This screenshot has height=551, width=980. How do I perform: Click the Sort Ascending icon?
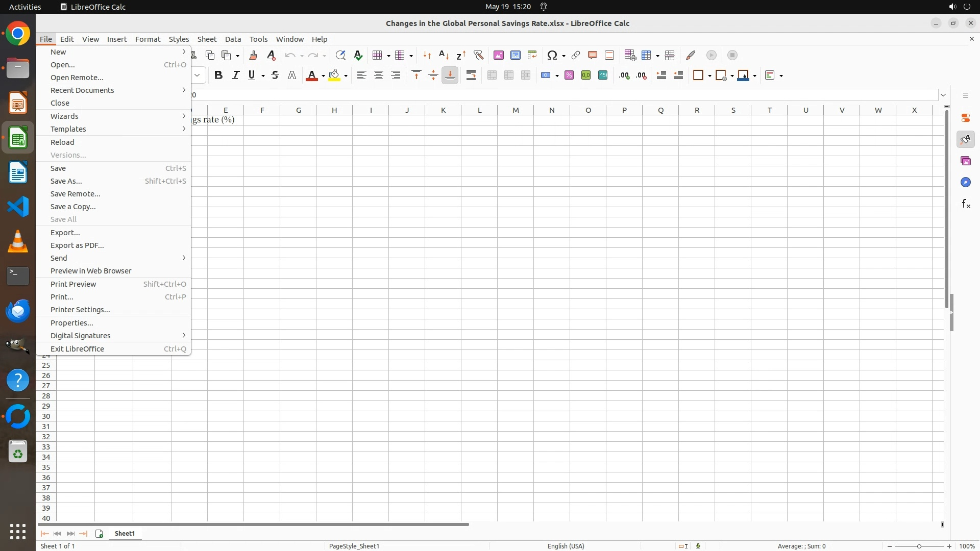pos(444,55)
